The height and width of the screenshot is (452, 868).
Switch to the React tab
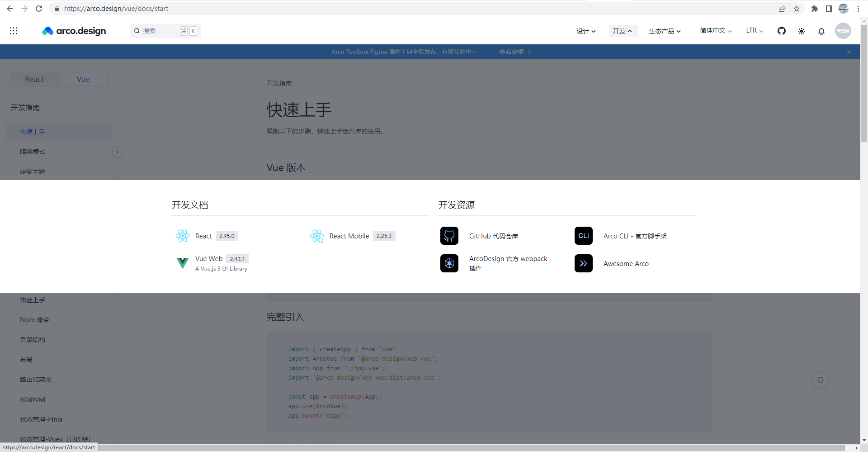[x=34, y=79]
